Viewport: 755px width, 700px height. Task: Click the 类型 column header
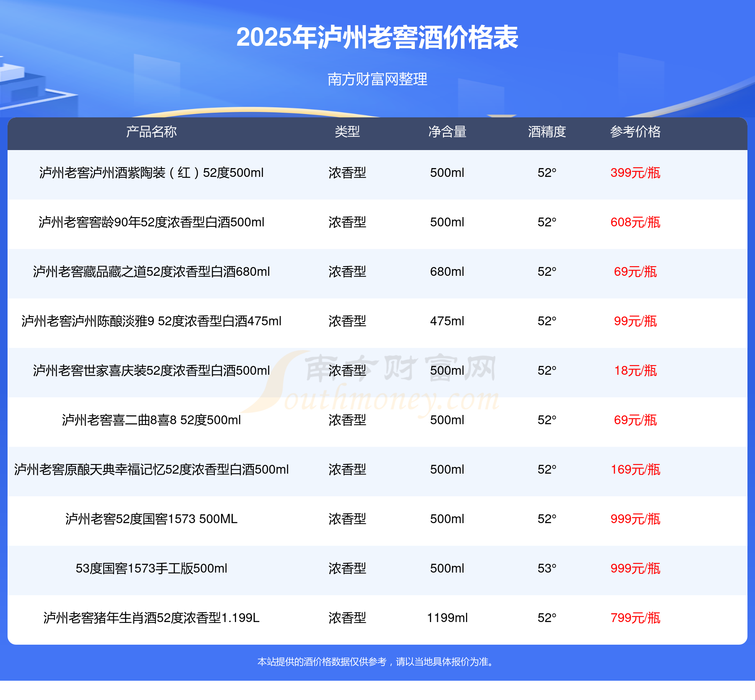[347, 132]
